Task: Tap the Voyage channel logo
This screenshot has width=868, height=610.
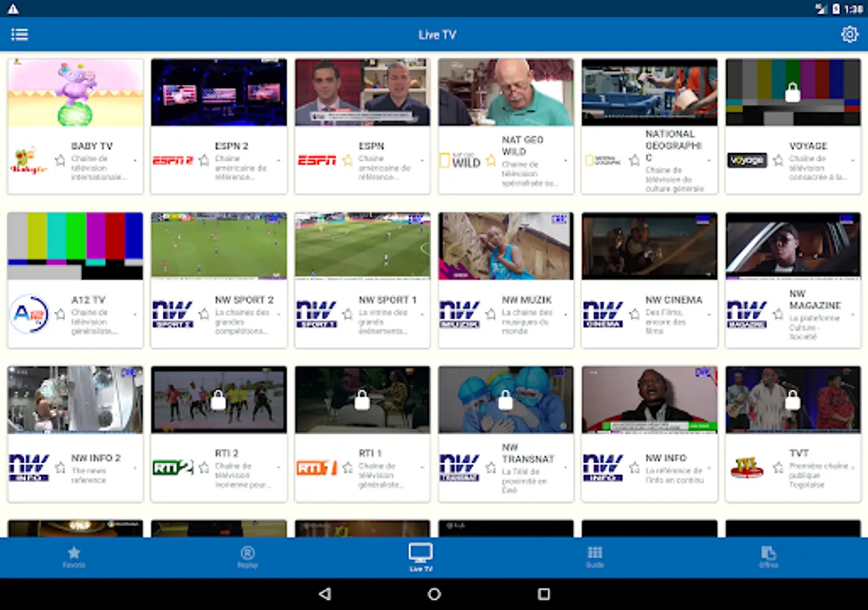Action: pyautogui.click(x=747, y=161)
